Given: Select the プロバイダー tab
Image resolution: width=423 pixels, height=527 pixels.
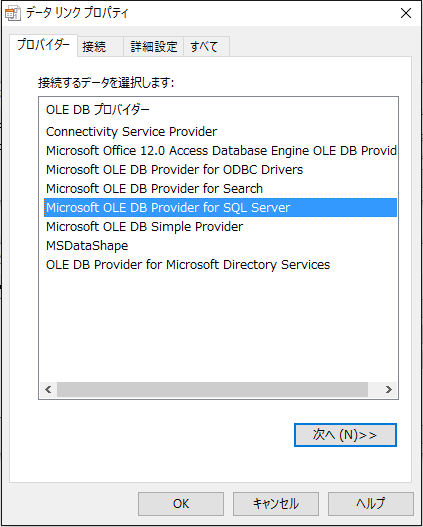Looking at the screenshot, I should click(43, 45).
